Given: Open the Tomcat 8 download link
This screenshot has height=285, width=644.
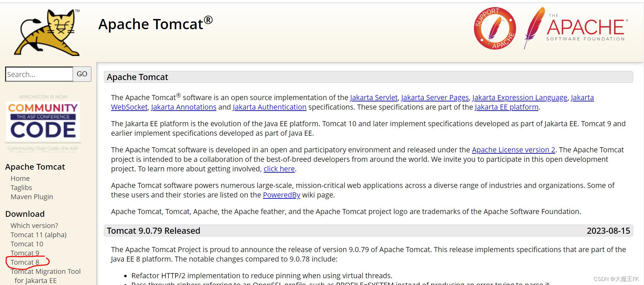Looking at the screenshot, I should (x=25, y=262).
